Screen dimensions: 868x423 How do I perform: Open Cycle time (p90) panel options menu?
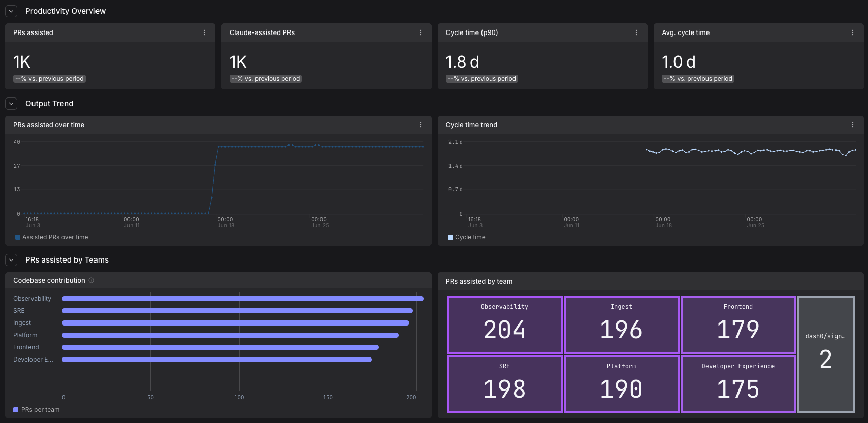pyautogui.click(x=636, y=32)
